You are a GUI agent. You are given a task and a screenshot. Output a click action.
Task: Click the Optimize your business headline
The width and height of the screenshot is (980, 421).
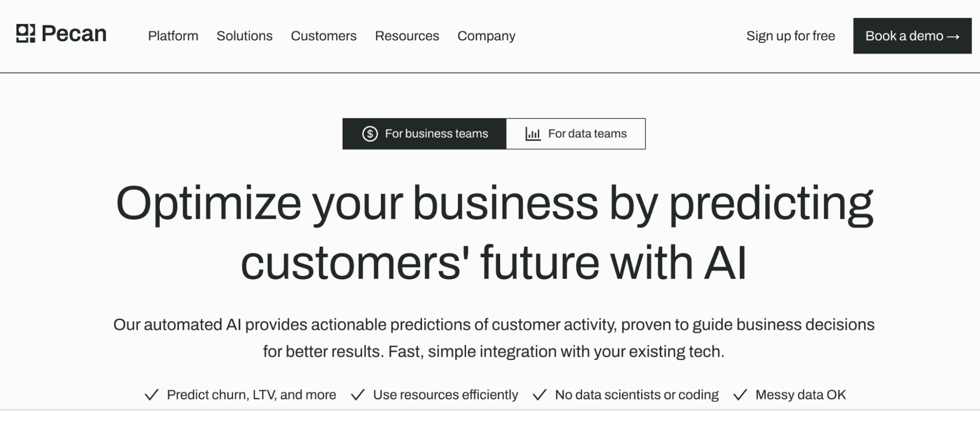coord(494,232)
